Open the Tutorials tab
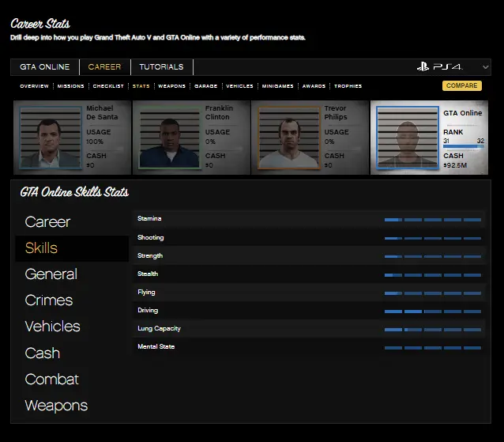 pos(161,67)
